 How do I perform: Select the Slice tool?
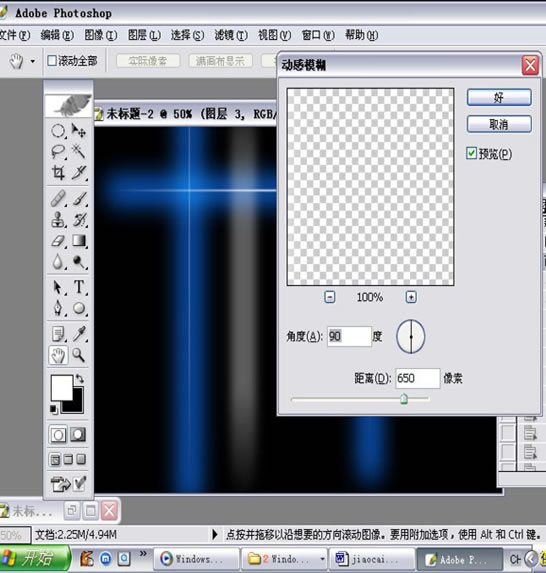point(79,172)
